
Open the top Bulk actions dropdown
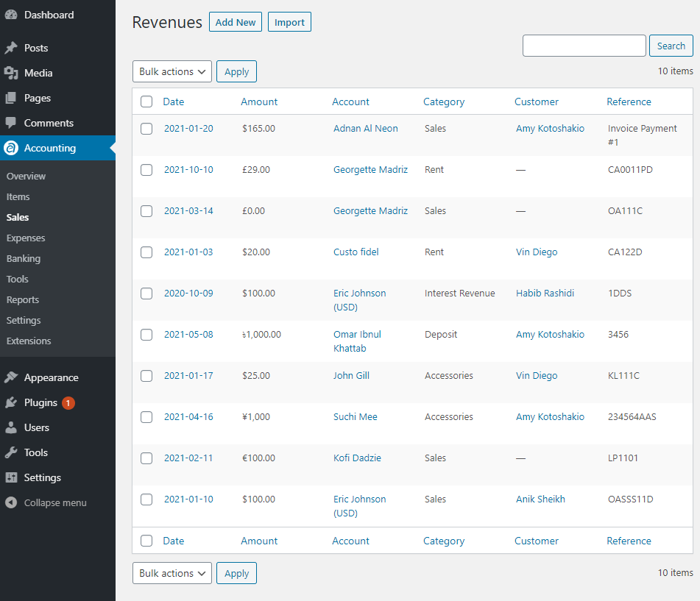click(x=172, y=71)
